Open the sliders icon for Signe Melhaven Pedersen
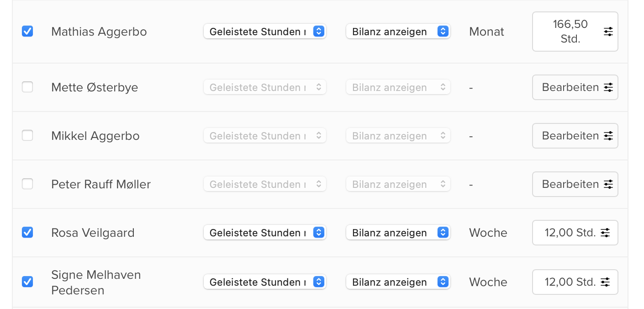Screen dimensions: 644x309 605,282
